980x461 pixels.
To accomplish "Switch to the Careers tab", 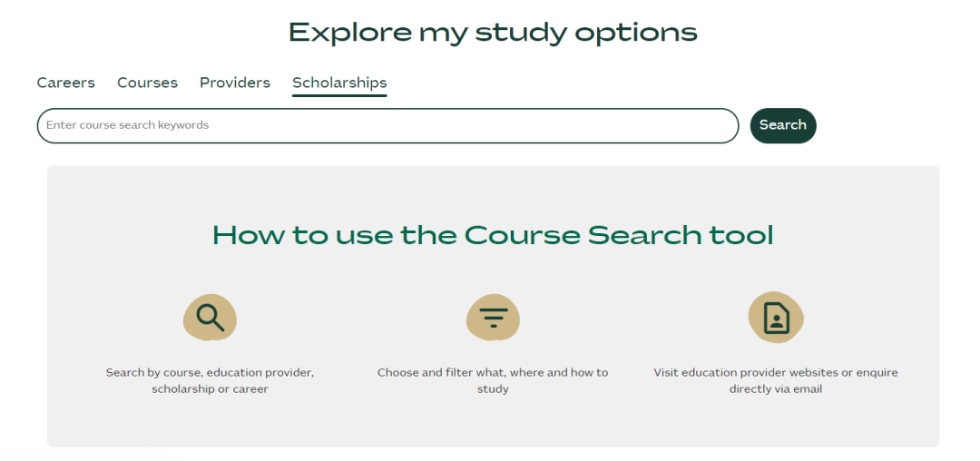I will (x=65, y=83).
